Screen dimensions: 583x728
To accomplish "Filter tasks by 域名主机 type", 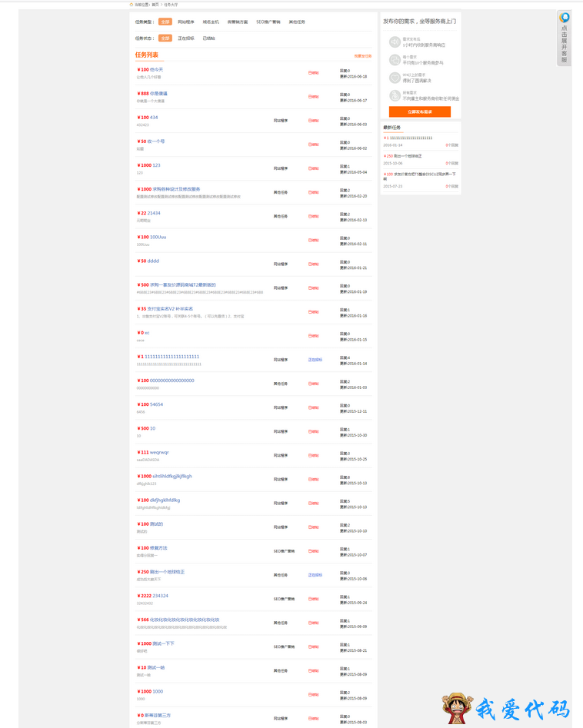I will 211,22.
